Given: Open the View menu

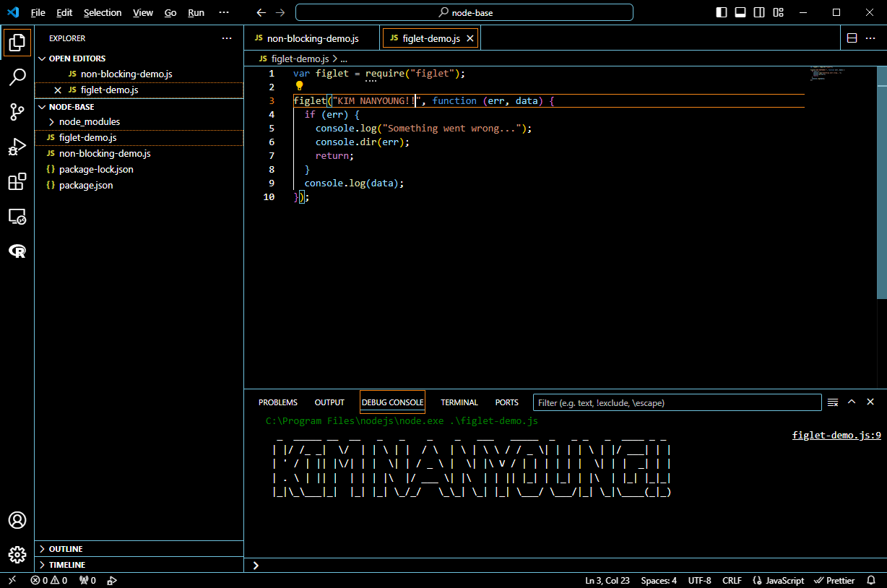Looking at the screenshot, I should point(143,12).
